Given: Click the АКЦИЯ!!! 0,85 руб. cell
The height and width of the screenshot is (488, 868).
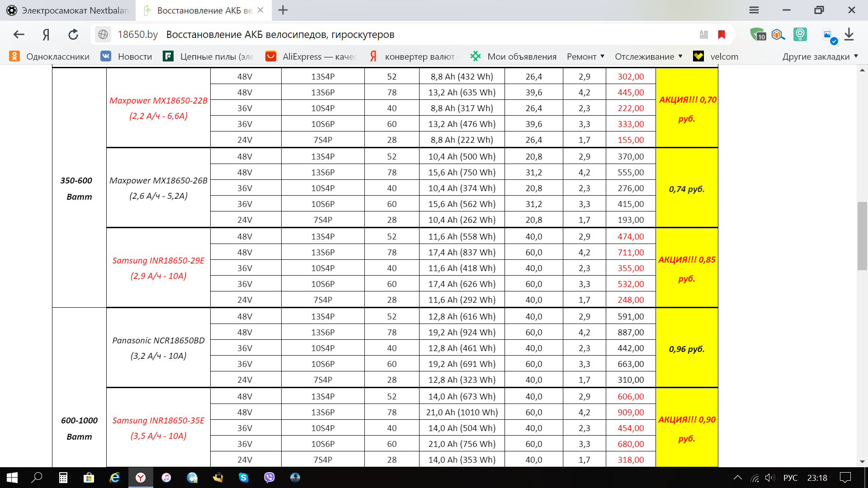Looking at the screenshot, I should (687, 268).
